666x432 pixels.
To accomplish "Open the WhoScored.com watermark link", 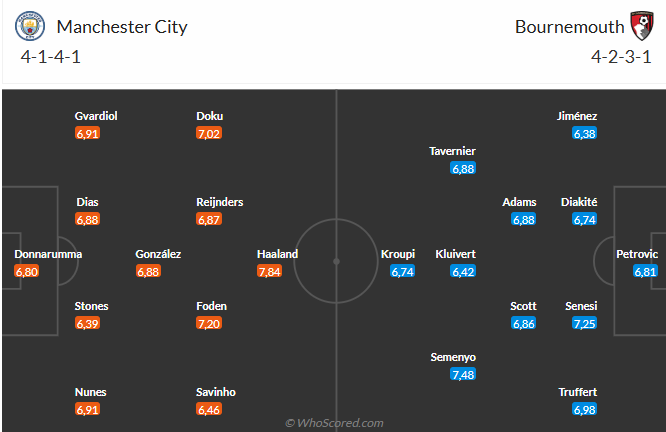I will pyautogui.click(x=333, y=423).
